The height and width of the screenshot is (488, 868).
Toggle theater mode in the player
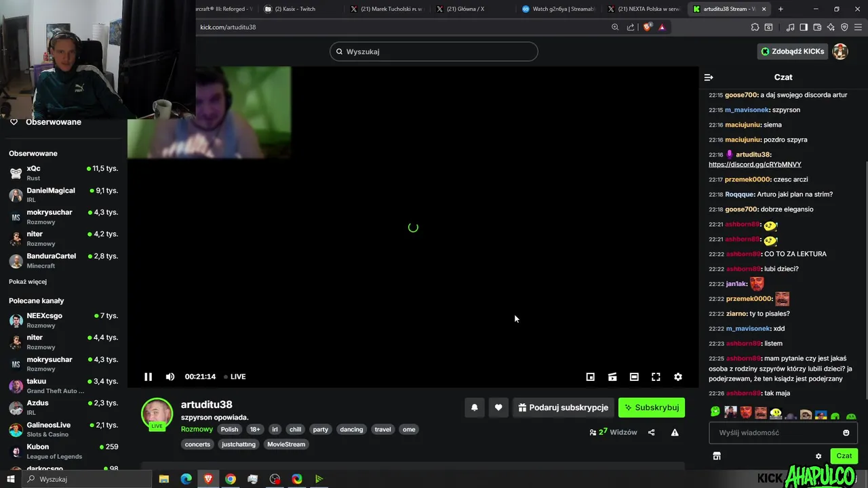tap(634, 377)
